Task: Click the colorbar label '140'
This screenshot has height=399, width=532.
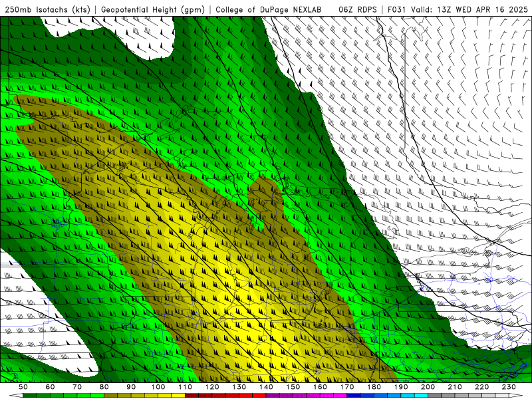Action: coord(267,387)
